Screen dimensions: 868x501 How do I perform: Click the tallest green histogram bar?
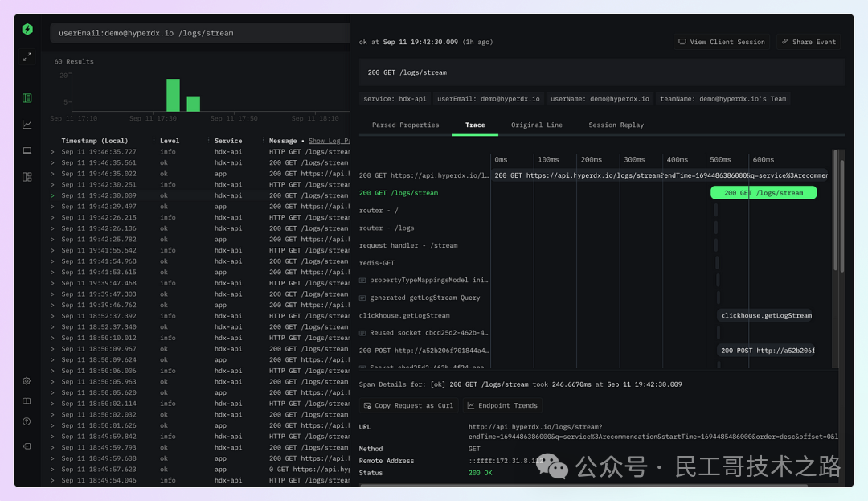click(x=174, y=95)
